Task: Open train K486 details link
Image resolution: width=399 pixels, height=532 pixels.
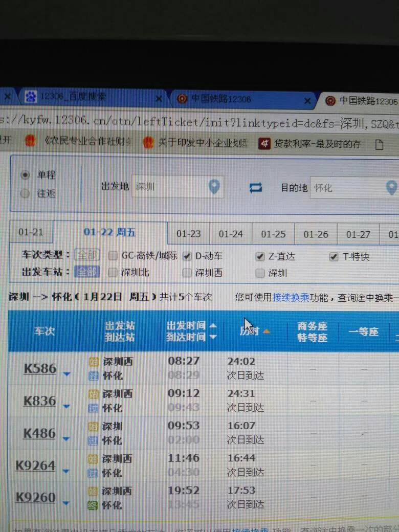Action: point(39,434)
